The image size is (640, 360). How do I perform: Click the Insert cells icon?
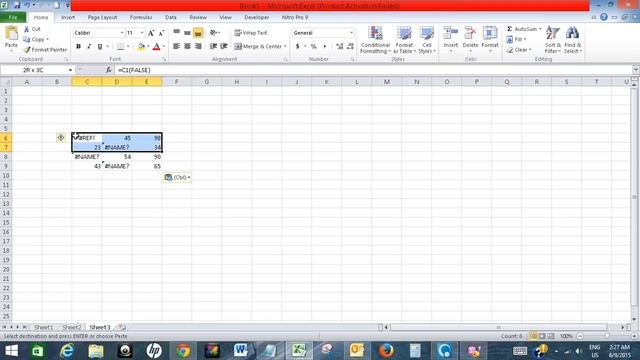(451, 33)
